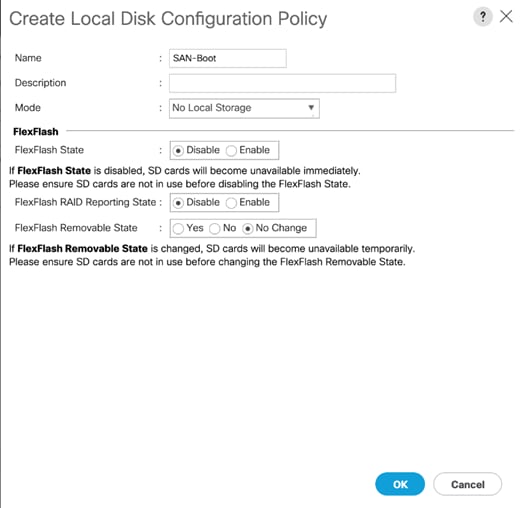Click the Mode field label
522x508 pixels.
point(28,108)
